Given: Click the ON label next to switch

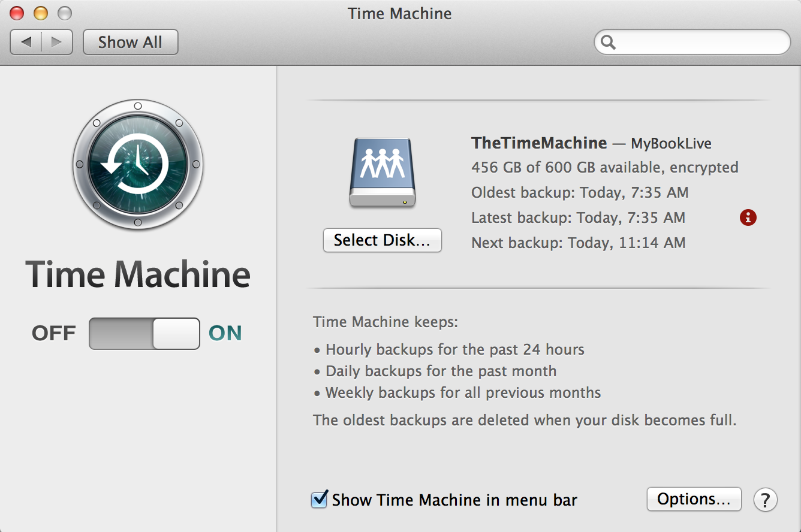Looking at the screenshot, I should (x=225, y=333).
